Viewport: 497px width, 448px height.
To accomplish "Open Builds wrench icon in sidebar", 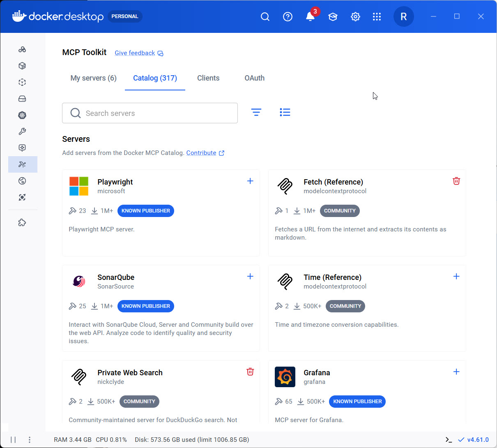I will (x=22, y=132).
